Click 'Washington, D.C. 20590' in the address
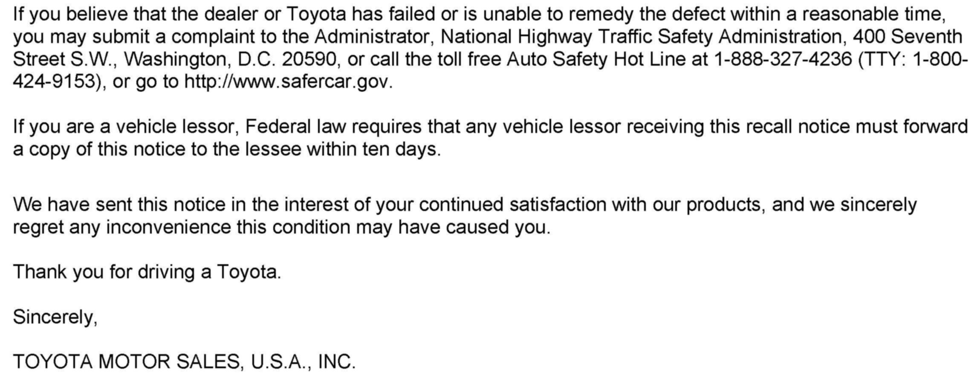980x384 pixels. 230,59
